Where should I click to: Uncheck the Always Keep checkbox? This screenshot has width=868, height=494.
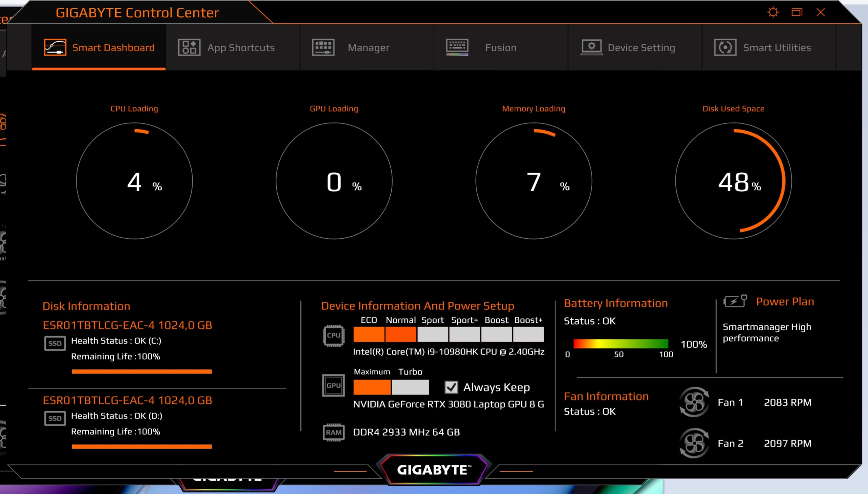pyautogui.click(x=451, y=387)
